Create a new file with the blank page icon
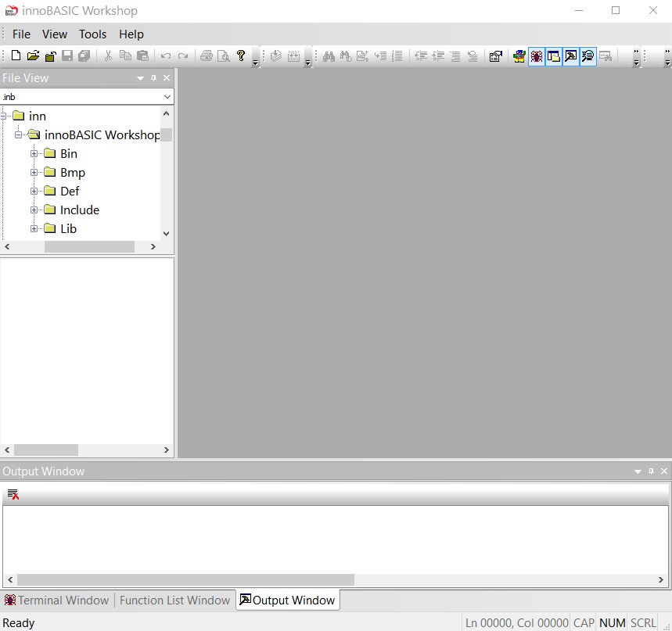This screenshot has height=631, width=672. (x=16, y=56)
